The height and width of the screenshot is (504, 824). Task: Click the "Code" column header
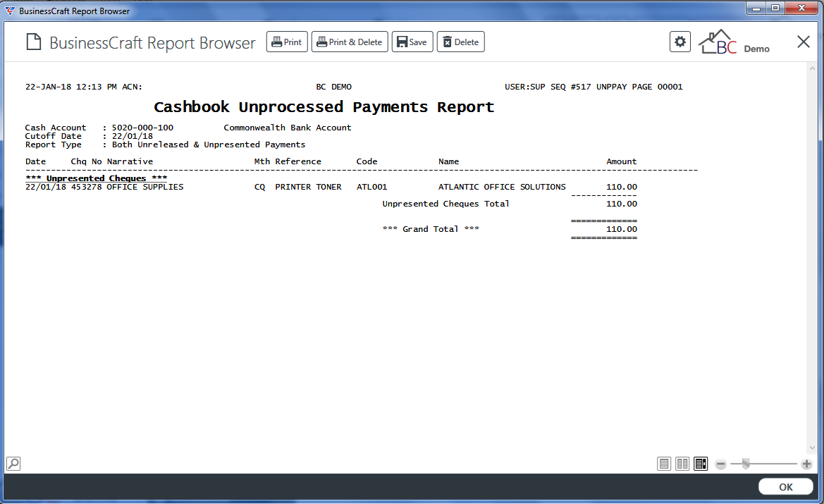367,161
